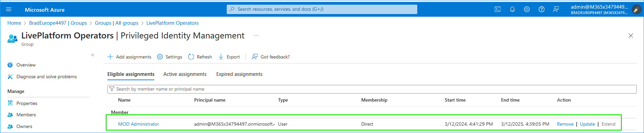Open Diagnose and solve problems
This screenshot has height=133, width=644.
coord(47,77)
